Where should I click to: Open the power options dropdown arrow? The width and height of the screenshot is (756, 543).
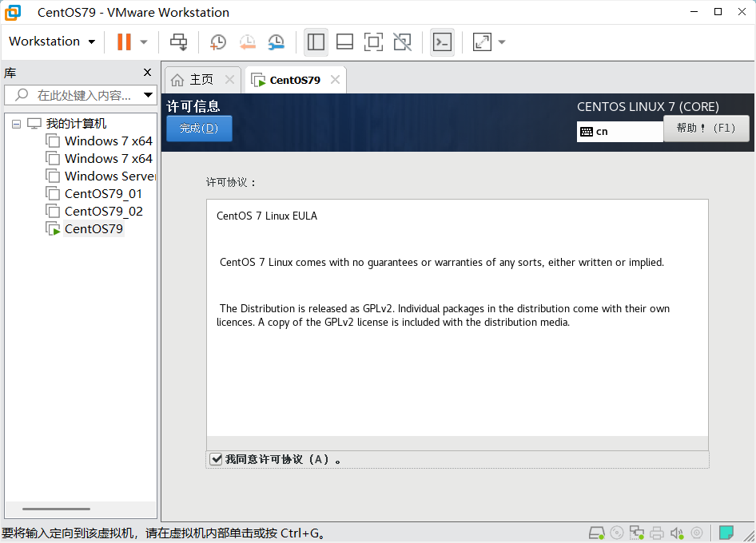point(144,42)
